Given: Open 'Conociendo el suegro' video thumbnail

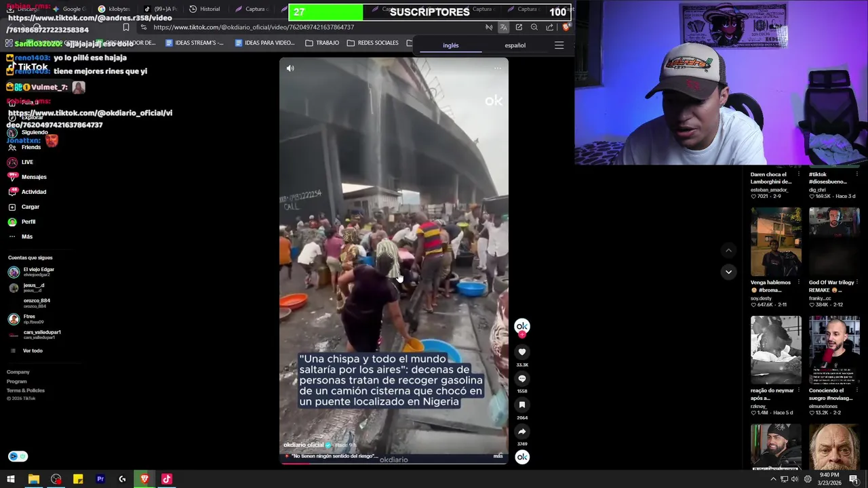Looking at the screenshot, I should coord(834,350).
